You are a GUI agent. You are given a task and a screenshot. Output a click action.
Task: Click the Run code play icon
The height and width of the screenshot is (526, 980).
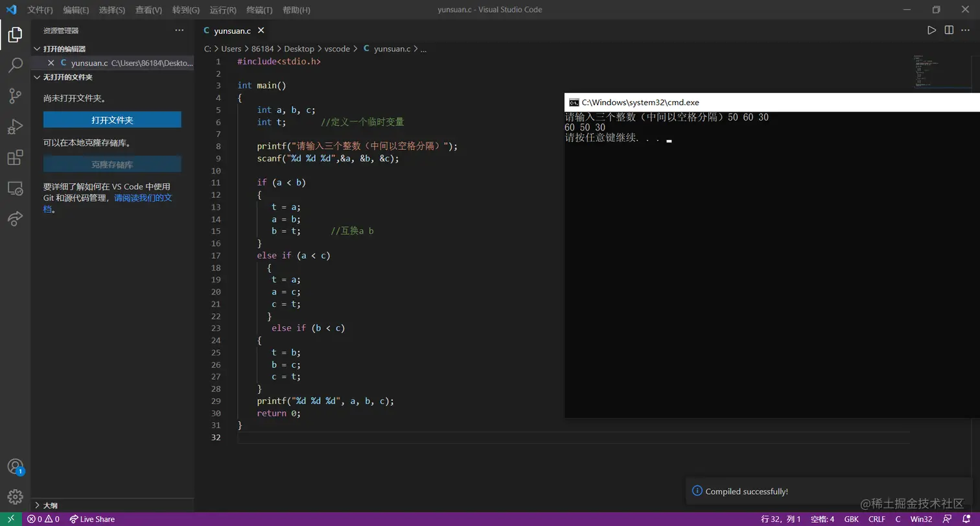931,30
